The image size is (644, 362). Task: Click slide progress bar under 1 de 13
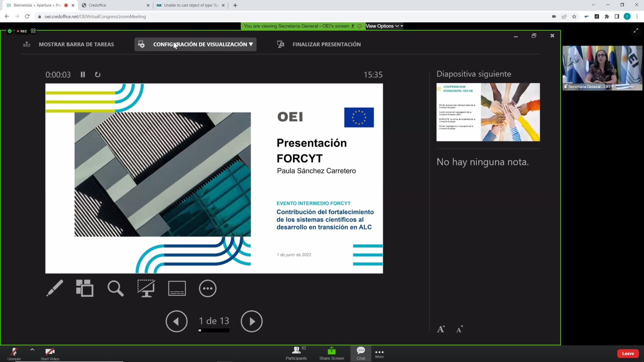(x=214, y=331)
